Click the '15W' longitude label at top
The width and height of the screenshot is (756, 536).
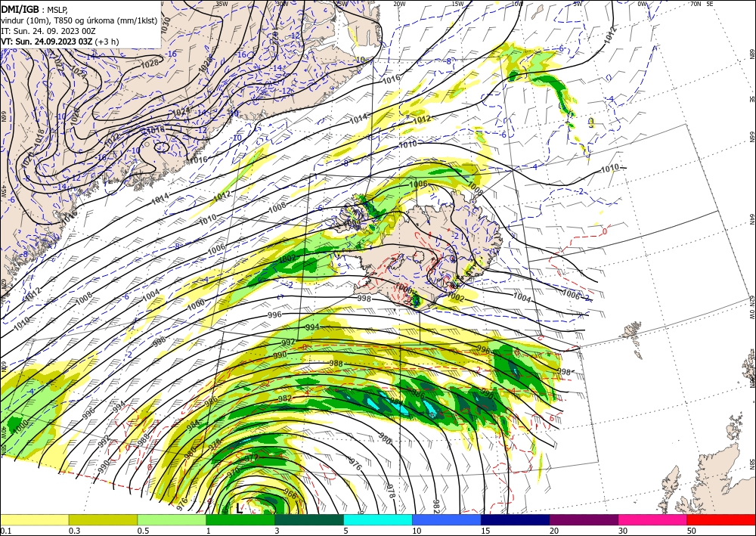457,4
